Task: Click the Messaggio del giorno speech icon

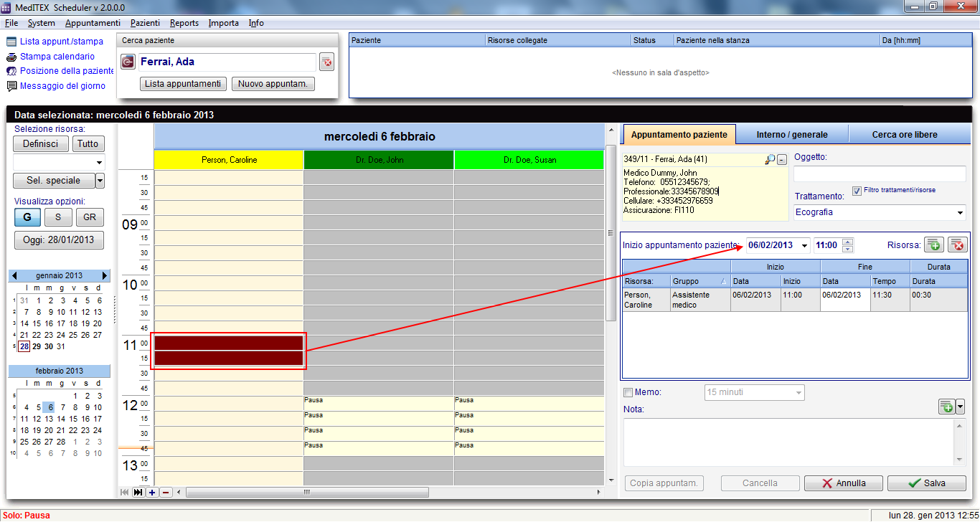Action: pyautogui.click(x=11, y=86)
